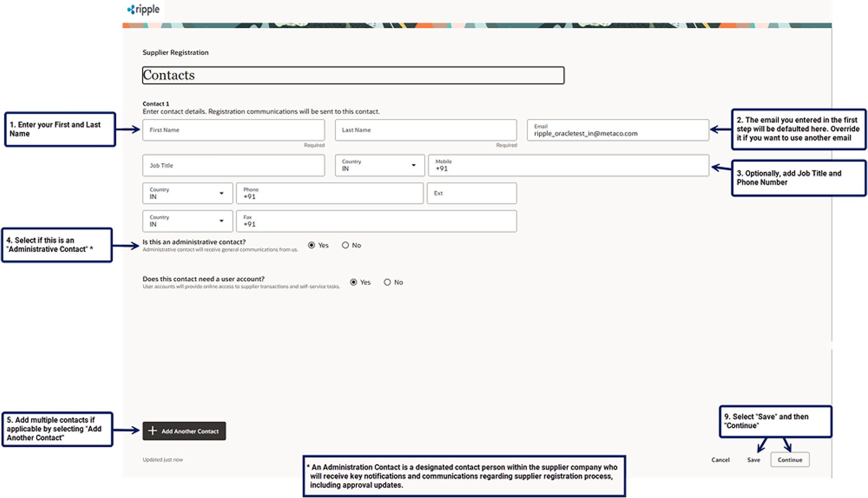Open the Fax country dropdown
Screen dimensions: 868x498
pyautogui.click(x=188, y=221)
